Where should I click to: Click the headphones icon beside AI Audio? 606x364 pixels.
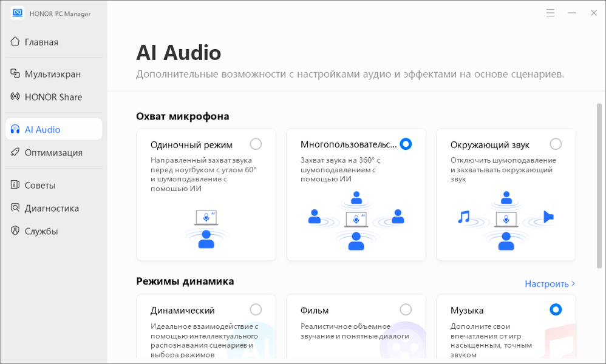coord(15,129)
